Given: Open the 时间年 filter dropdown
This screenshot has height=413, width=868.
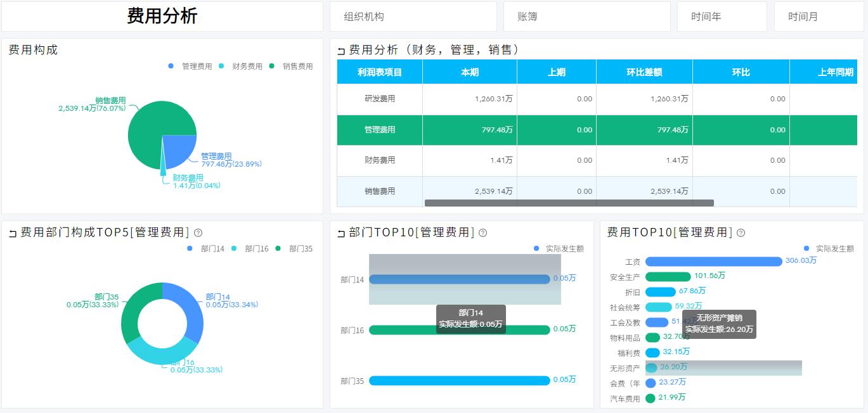Looking at the screenshot, I should (722, 16).
